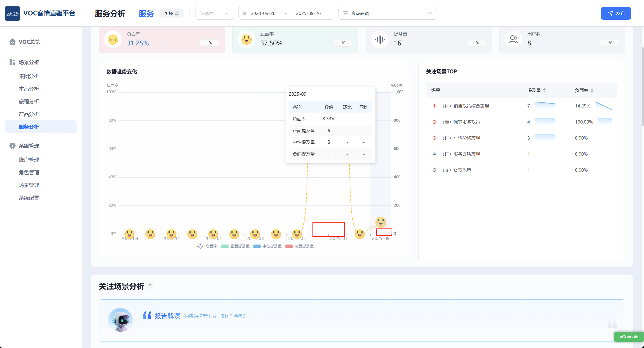Open the 请选择 dropdown
644x348 pixels.
tap(214, 14)
